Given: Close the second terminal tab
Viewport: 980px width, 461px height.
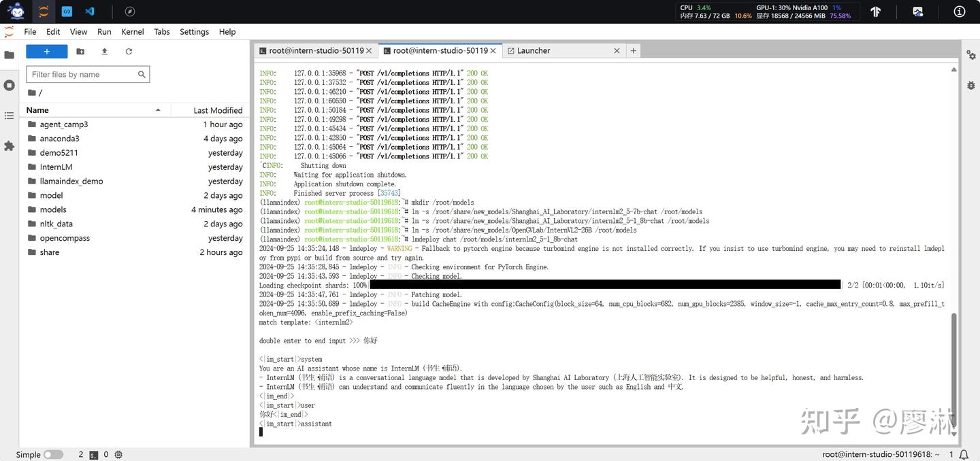Looking at the screenshot, I should pyautogui.click(x=493, y=50).
